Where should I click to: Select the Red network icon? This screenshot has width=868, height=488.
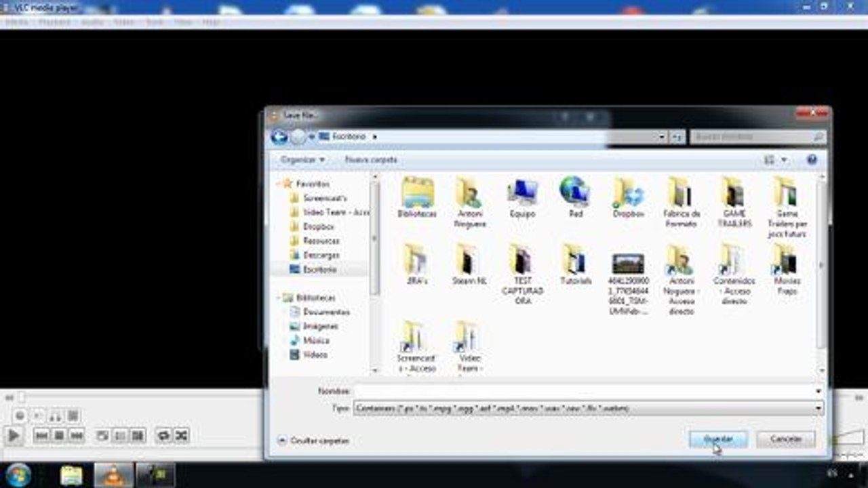pyautogui.click(x=575, y=197)
